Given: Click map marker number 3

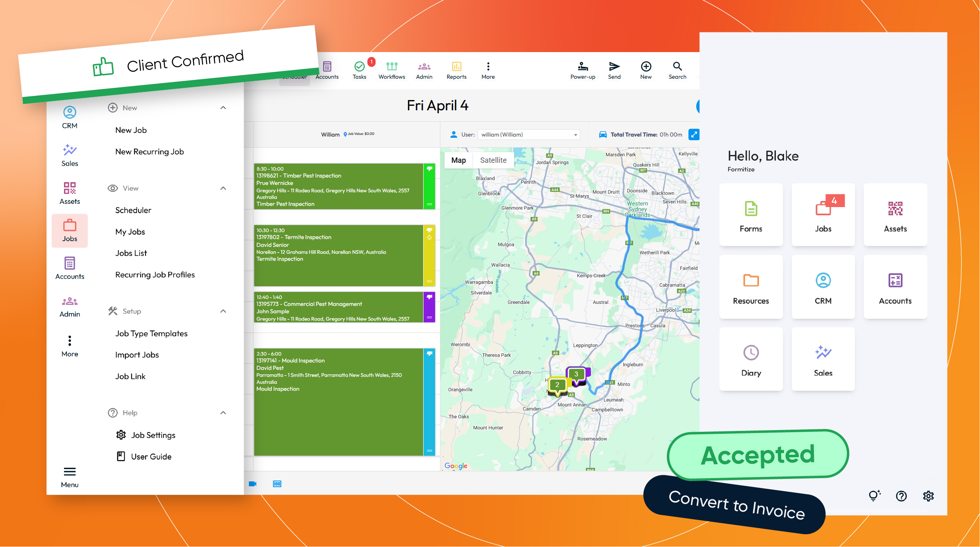Looking at the screenshot, I should (576, 375).
